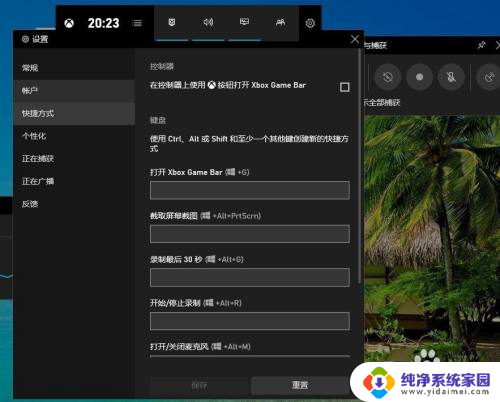Click the 录制最后 30 秒 shortcut field
This screenshot has width=500, height=402.
pyautogui.click(x=250, y=277)
